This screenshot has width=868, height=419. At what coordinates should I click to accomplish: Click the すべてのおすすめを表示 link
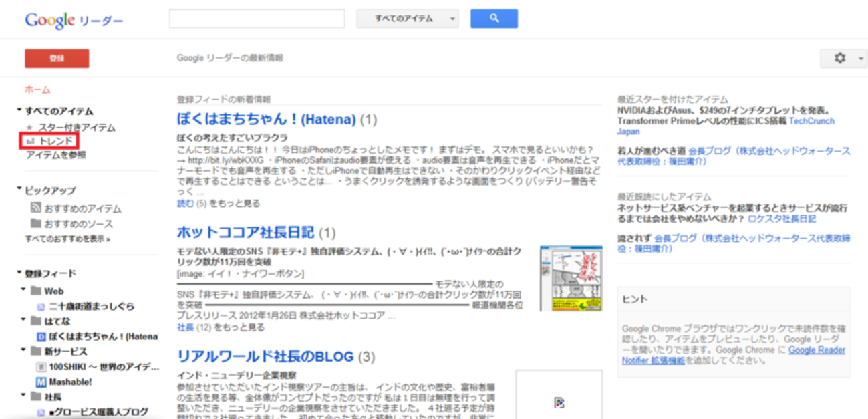pos(67,238)
